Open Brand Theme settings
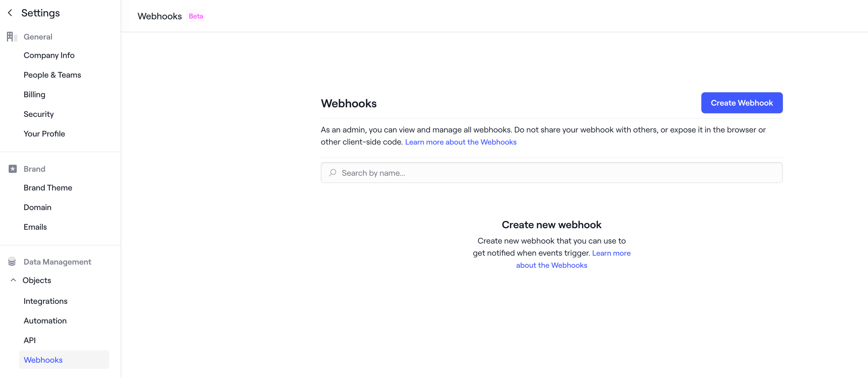This screenshot has height=378, width=868. pyautogui.click(x=48, y=188)
